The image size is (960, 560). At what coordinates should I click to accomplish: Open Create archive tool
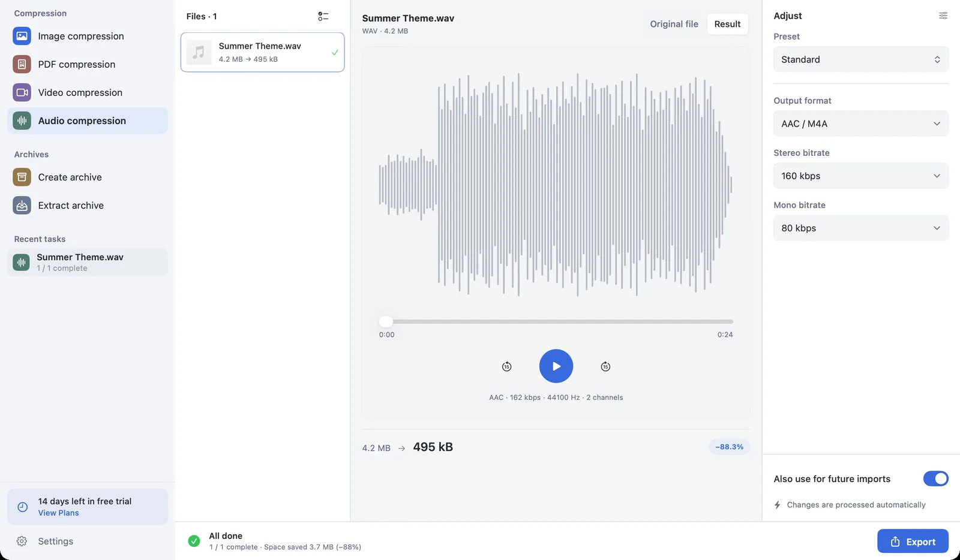pyautogui.click(x=88, y=177)
